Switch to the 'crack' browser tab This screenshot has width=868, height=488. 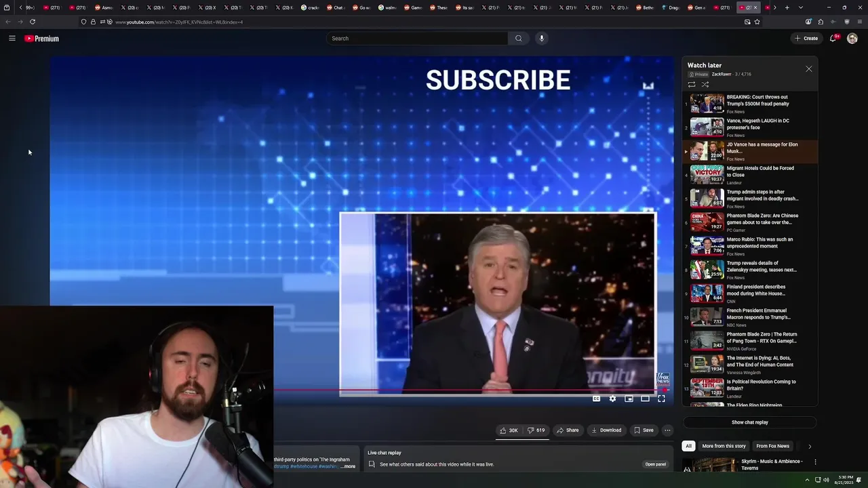coord(310,7)
